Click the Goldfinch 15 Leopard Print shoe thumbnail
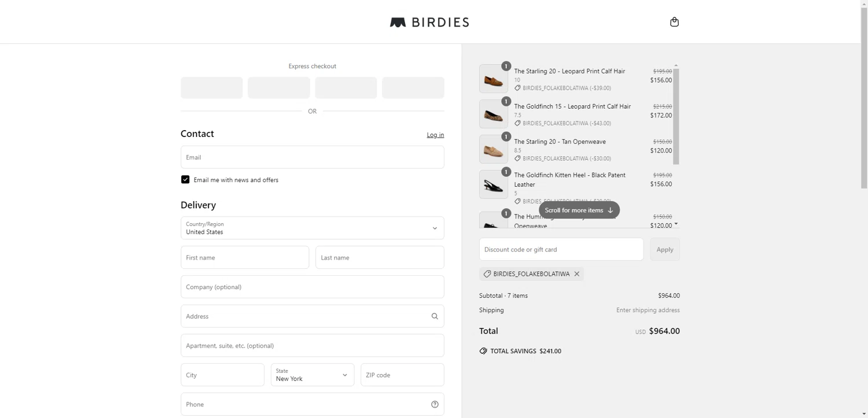 pyautogui.click(x=494, y=114)
